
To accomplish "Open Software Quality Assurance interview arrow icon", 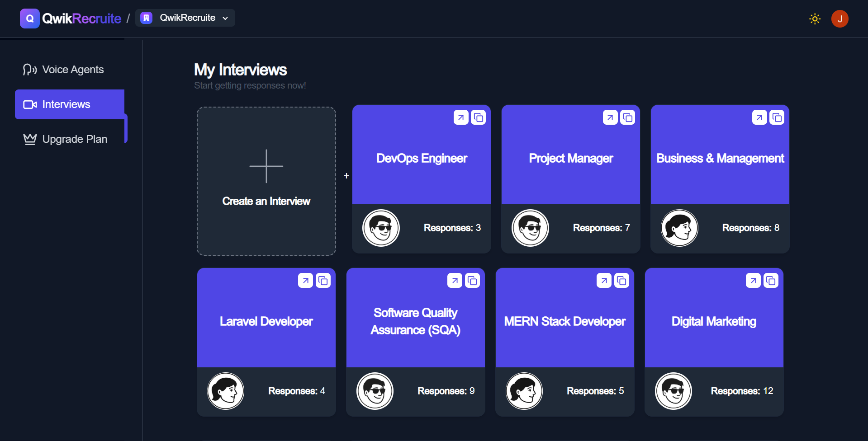I will 454,281.
